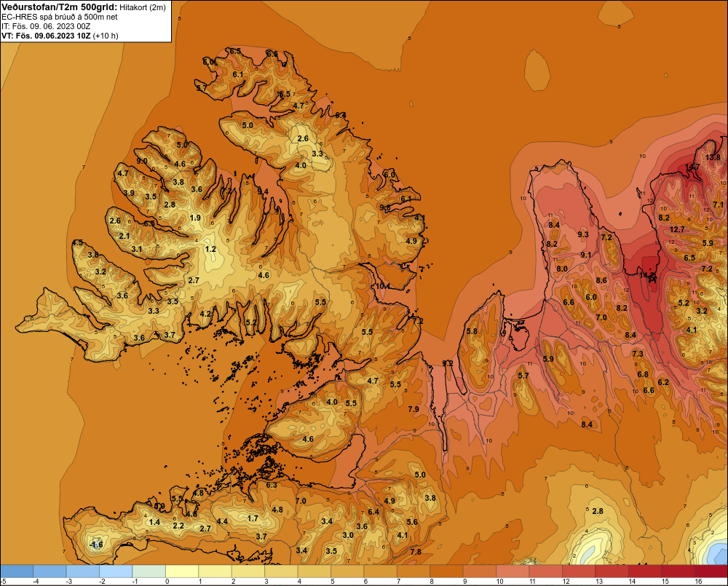Click the 'VT: Fös. 09.06.2023 10Z' valid time
The width and height of the screenshot is (728, 586).
46,36
